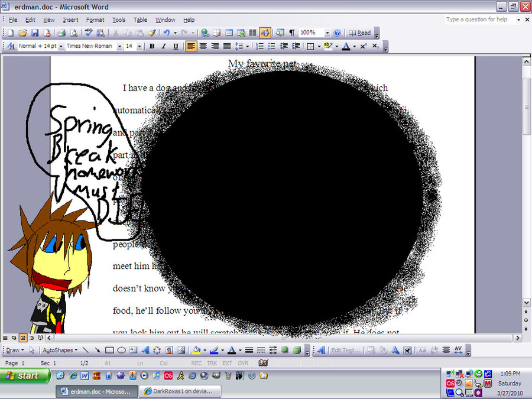The width and height of the screenshot is (532, 399).
Task: Toggle Subscript formatting
Action: (x=375, y=46)
